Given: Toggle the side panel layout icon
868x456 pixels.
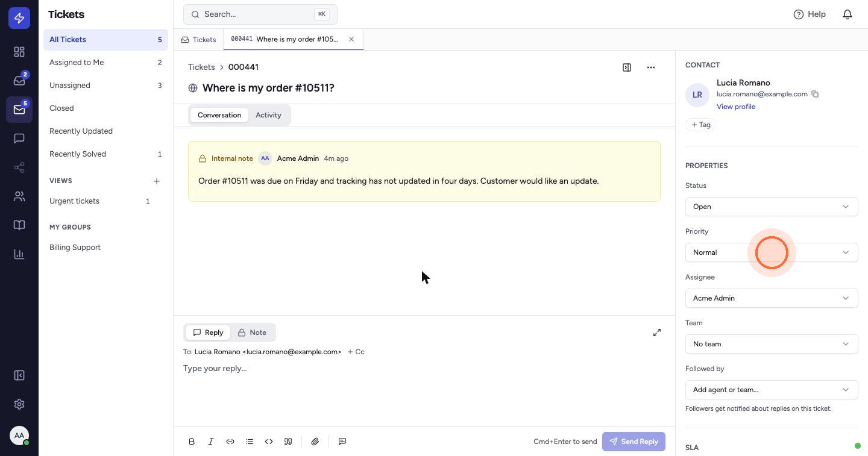Looking at the screenshot, I should [627, 67].
